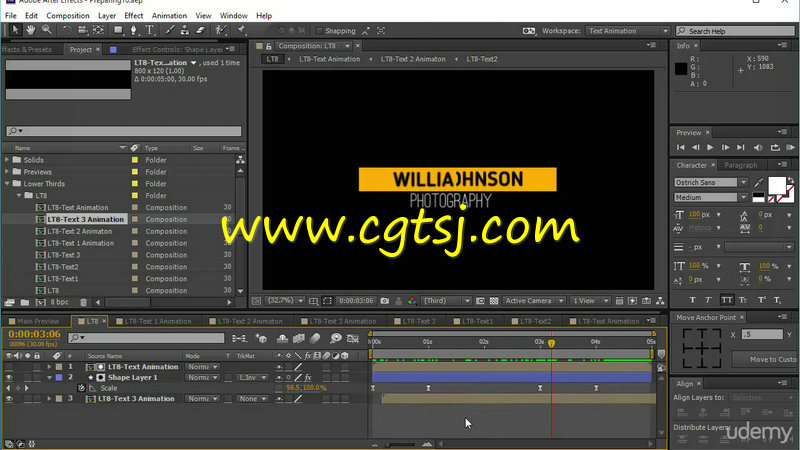Image resolution: width=800 pixels, height=450 pixels.
Task: Hide Shape Layer 1 with eye toggle
Action: coord(9,378)
